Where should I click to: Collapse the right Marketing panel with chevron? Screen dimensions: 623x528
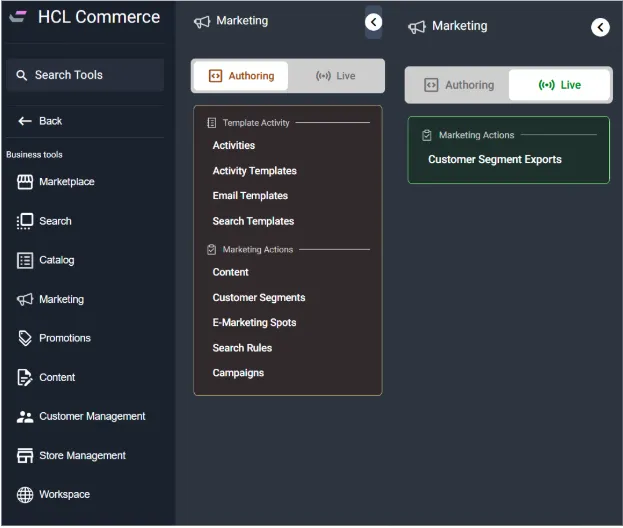[600, 27]
